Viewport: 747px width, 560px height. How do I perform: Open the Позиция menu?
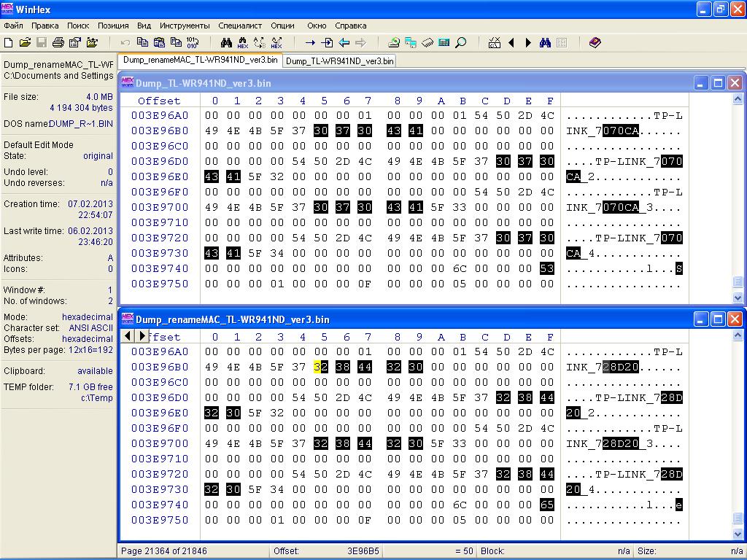(113, 26)
